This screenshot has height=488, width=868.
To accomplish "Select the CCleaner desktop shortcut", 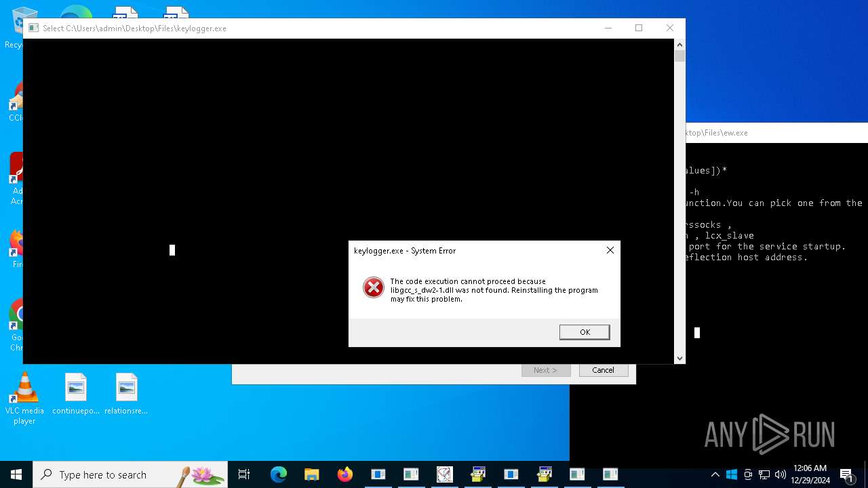I will (x=16, y=102).
